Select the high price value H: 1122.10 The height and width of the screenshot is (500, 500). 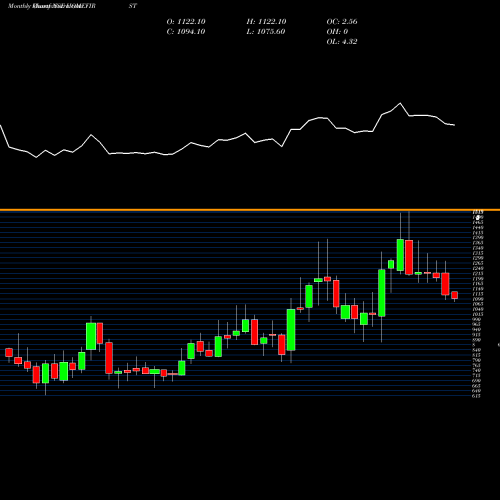(266, 22)
